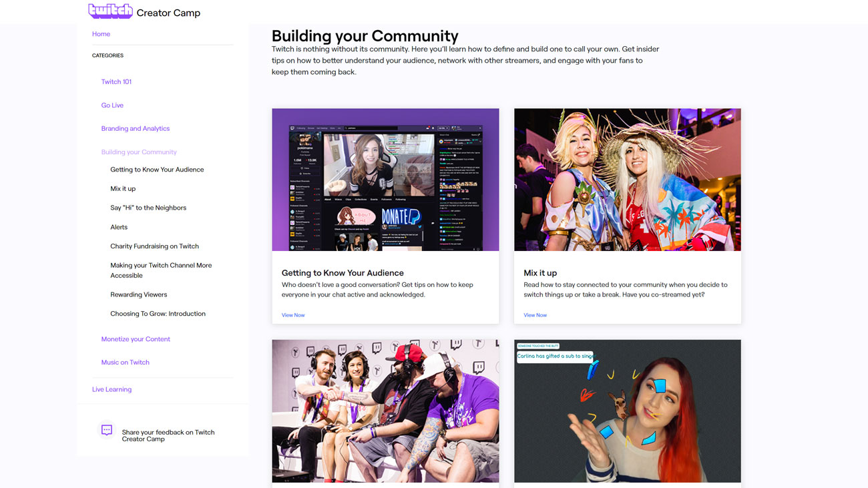This screenshot has height=488, width=868.
Task: Click the CATEGORIES label in the sidebar
Action: (x=107, y=55)
